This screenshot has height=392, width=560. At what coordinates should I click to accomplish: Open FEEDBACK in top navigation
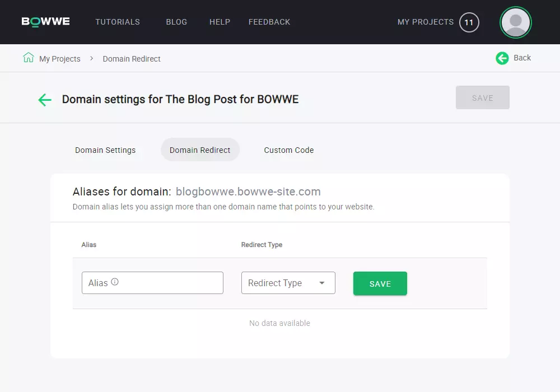coord(269,22)
